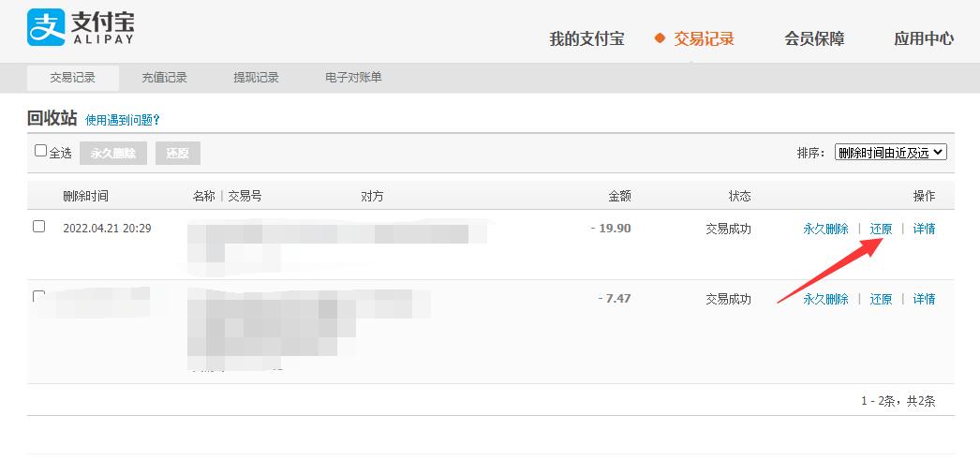Tick the 全选 select-all checkbox
The width and height of the screenshot is (980, 460).
click(x=40, y=151)
